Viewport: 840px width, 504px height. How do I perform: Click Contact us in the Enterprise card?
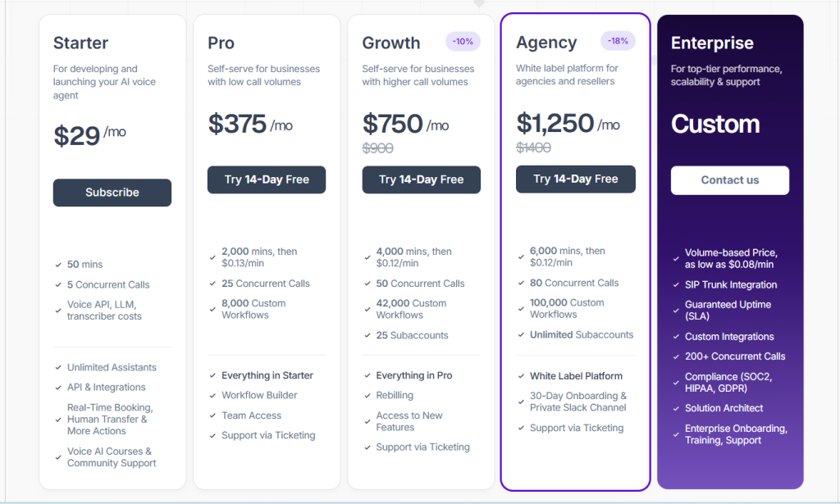729,180
